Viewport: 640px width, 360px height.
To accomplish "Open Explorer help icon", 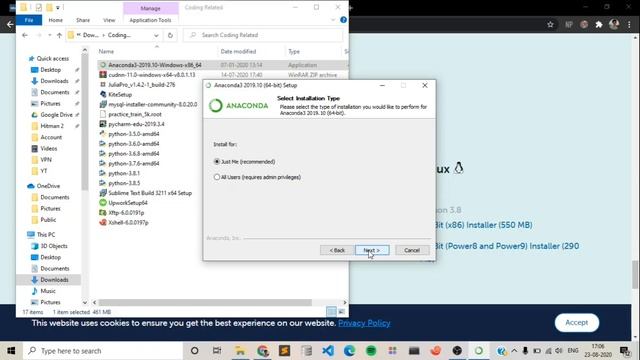I will (x=343, y=20).
